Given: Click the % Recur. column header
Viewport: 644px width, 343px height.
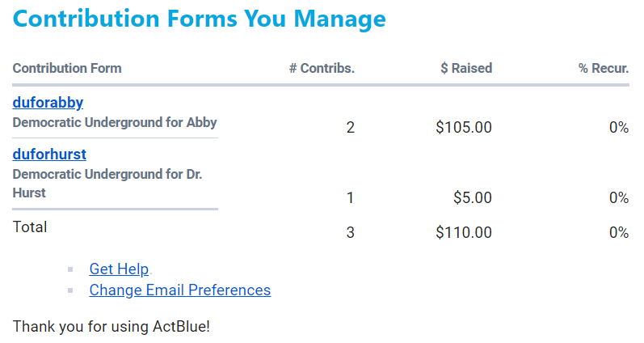Looking at the screenshot, I should 603,69.
